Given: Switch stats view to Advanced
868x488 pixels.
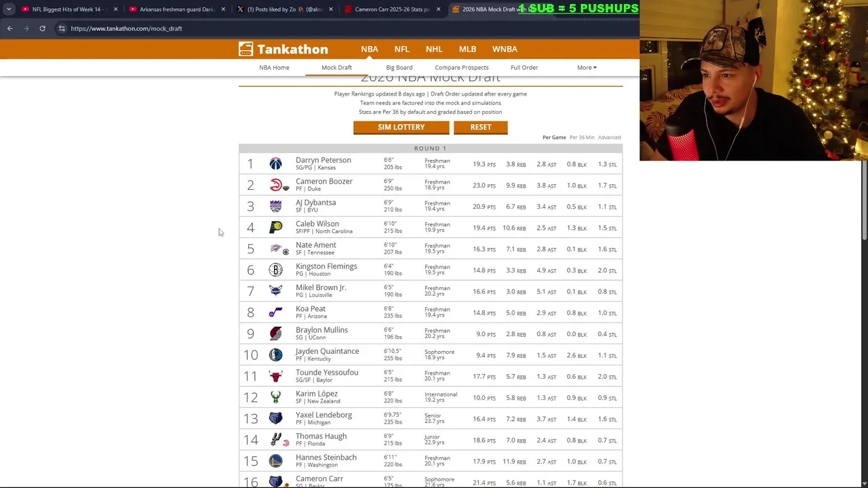Looking at the screenshot, I should [x=609, y=138].
